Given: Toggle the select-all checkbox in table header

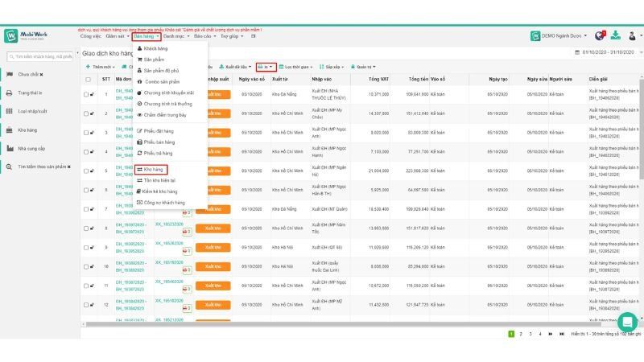Looking at the screenshot, I should coord(88,79).
